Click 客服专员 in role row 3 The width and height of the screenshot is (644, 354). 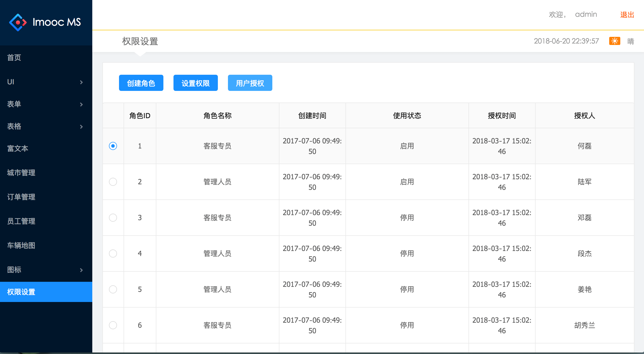[x=218, y=218]
